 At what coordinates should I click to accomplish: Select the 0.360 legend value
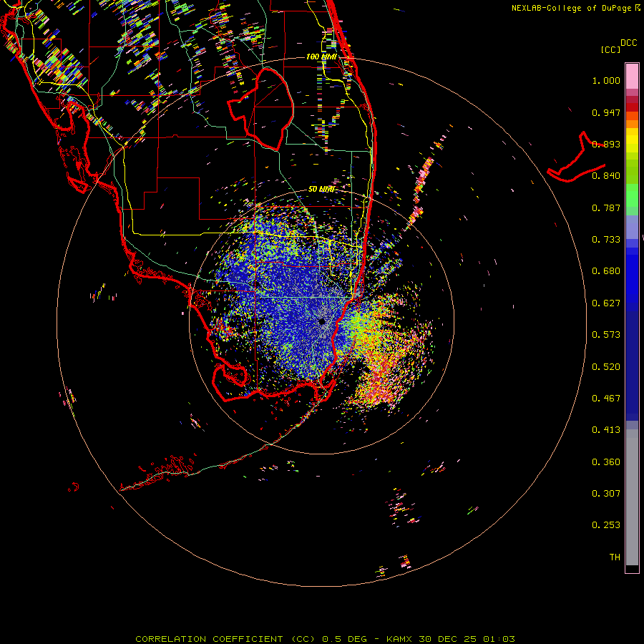(606, 462)
